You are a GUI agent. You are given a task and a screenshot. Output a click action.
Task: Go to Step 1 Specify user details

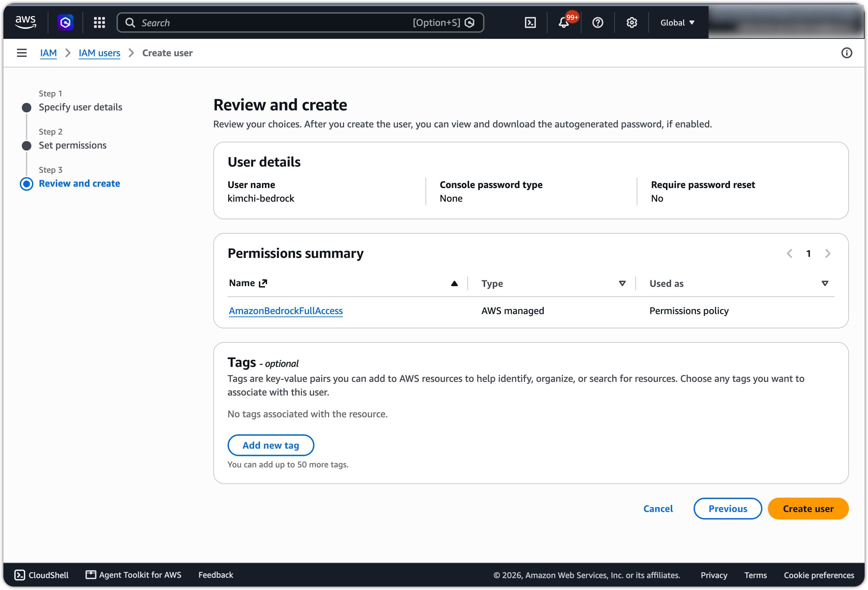pyautogui.click(x=80, y=107)
